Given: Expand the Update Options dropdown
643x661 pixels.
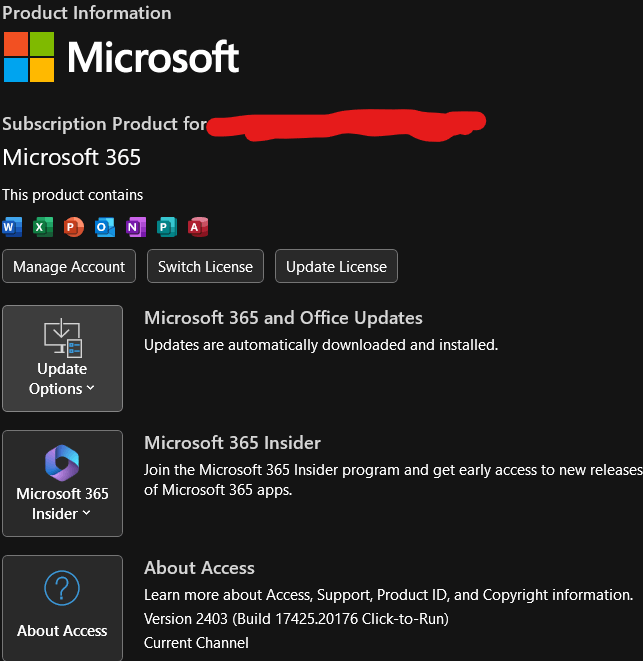Looking at the screenshot, I should (62, 358).
